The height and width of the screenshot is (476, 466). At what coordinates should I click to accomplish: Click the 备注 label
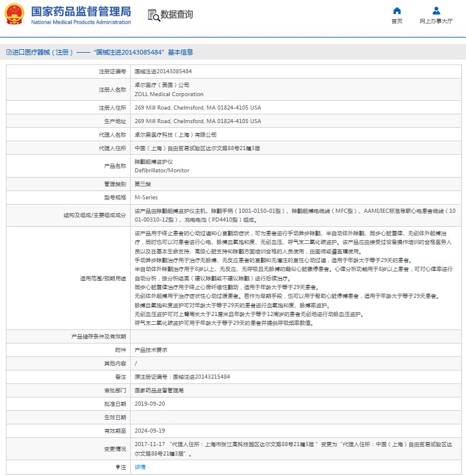pyautogui.click(x=121, y=377)
